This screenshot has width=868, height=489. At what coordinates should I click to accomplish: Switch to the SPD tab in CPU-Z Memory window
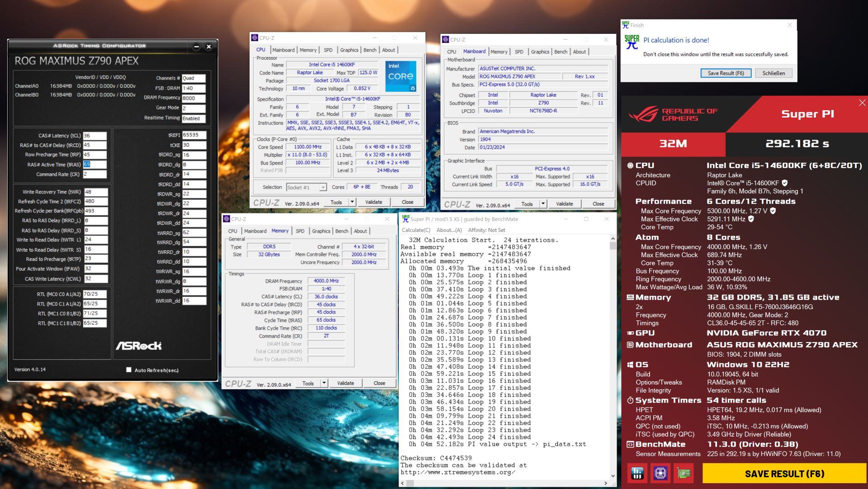(x=300, y=231)
